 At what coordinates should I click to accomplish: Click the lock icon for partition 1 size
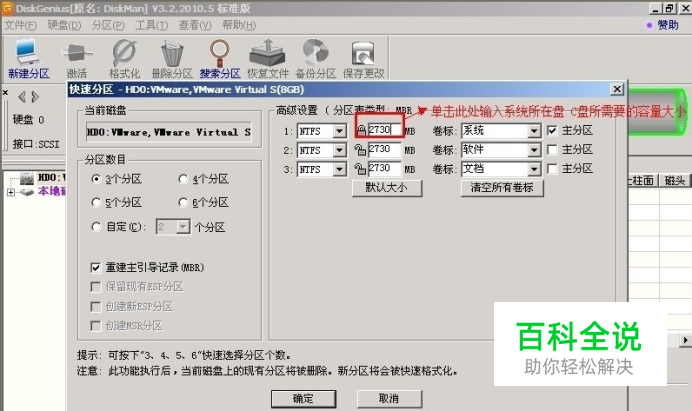click(x=361, y=131)
